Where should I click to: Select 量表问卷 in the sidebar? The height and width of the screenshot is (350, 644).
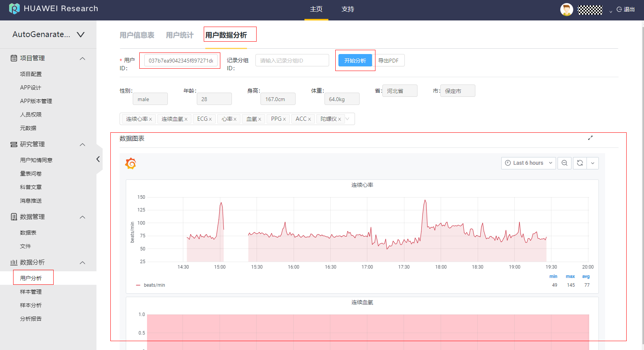(31, 174)
